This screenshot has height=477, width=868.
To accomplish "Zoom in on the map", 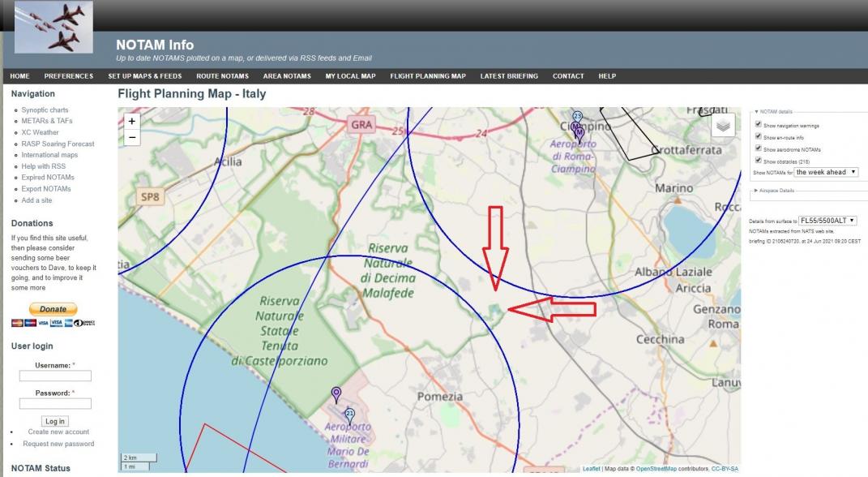I will [x=132, y=121].
